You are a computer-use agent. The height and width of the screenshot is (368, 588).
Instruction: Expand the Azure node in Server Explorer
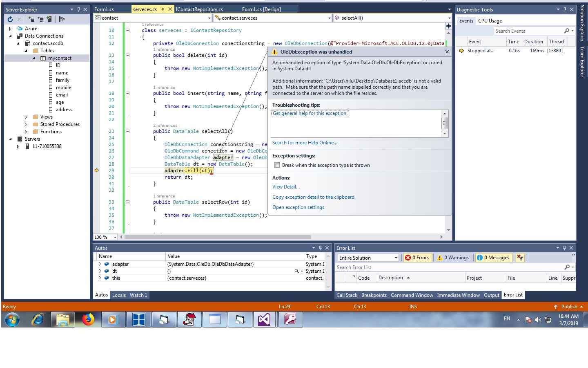[x=11, y=29]
